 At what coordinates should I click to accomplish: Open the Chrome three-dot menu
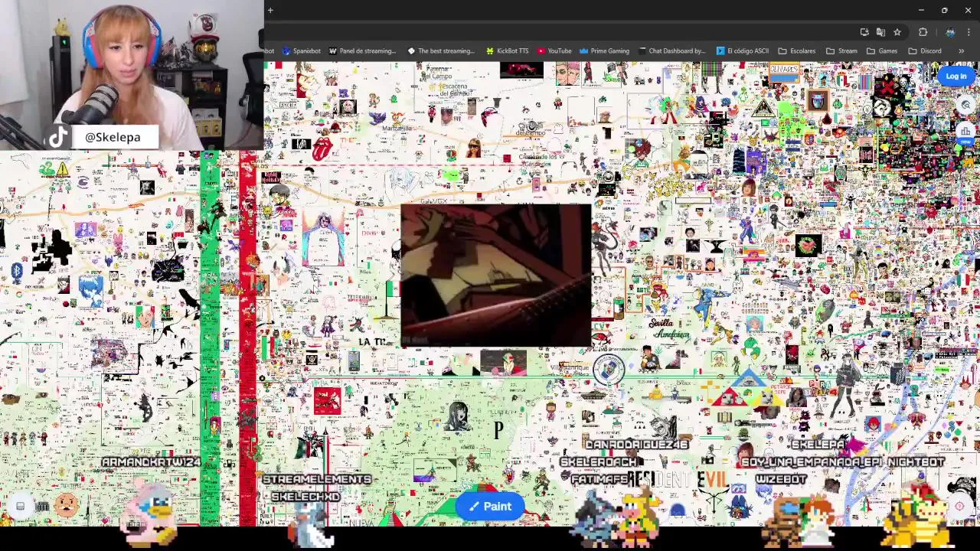[969, 32]
